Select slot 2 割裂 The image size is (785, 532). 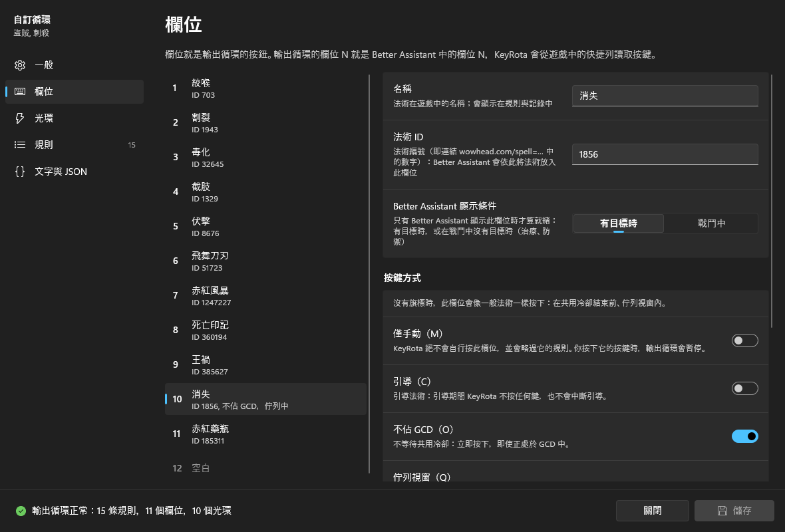[265, 122]
